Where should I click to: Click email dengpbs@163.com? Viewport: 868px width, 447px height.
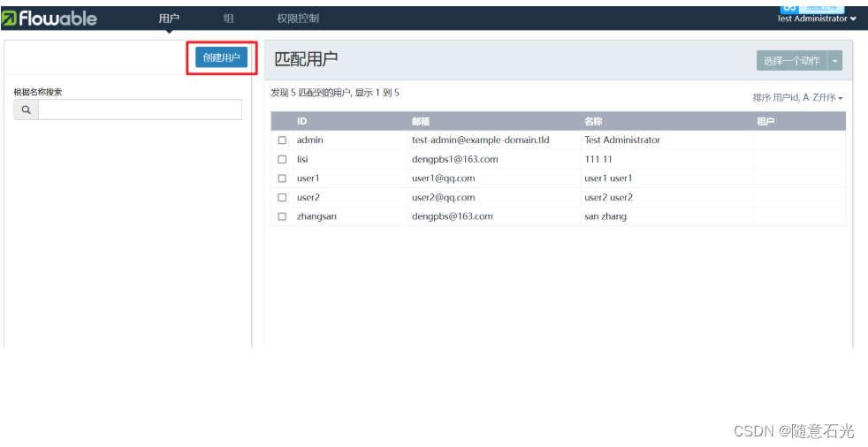click(453, 216)
